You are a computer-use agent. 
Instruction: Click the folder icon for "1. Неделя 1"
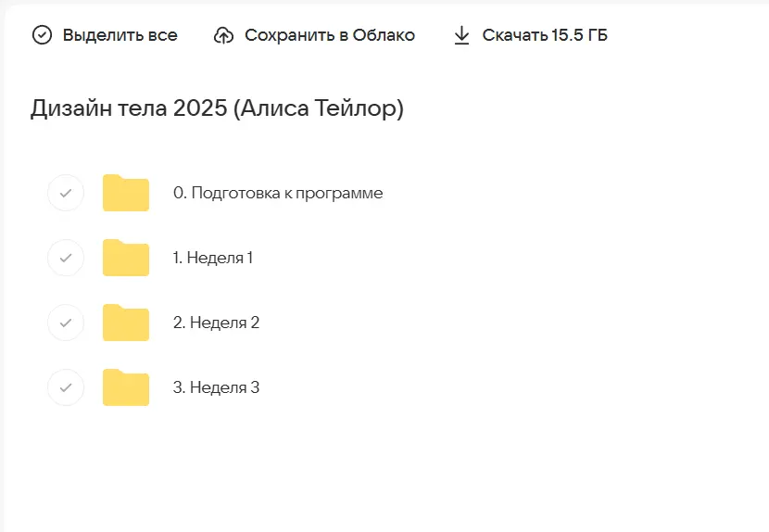(126, 258)
